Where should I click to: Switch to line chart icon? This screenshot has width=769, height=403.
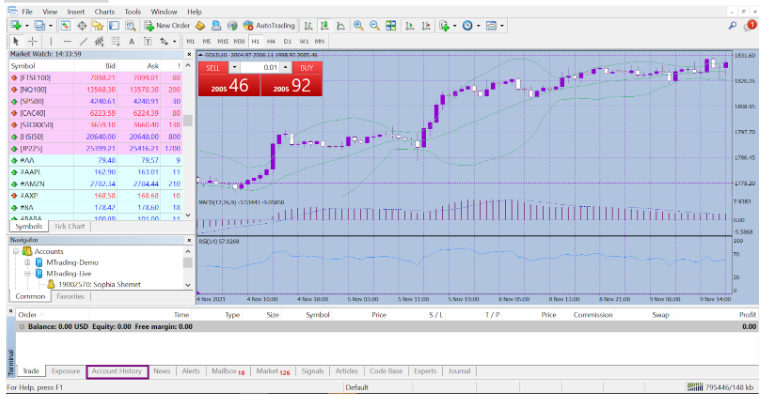coord(340,25)
